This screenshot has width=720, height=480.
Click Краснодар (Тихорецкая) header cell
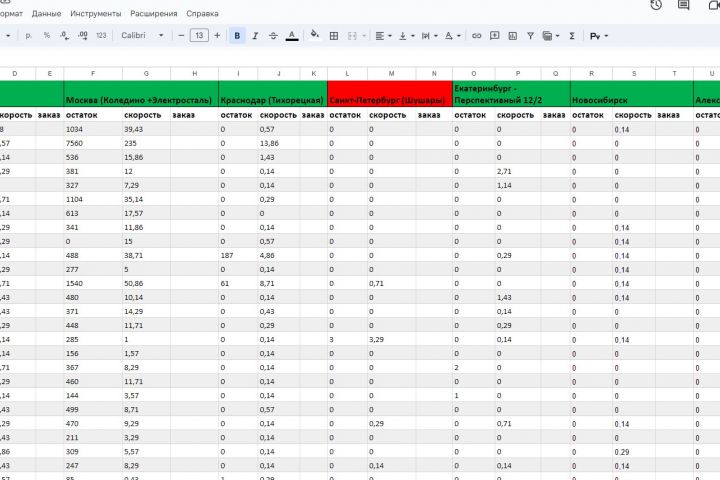(x=273, y=94)
